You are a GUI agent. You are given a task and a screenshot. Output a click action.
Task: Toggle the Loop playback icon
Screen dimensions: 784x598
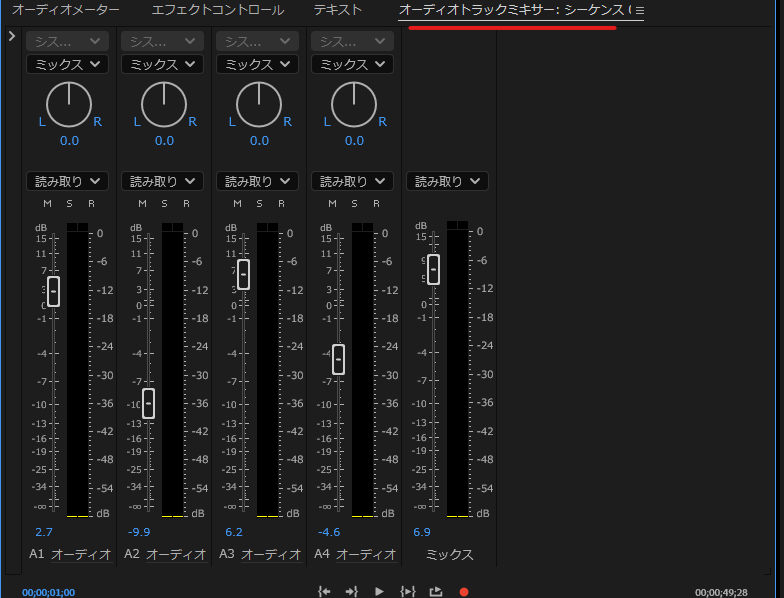coord(436,591)
